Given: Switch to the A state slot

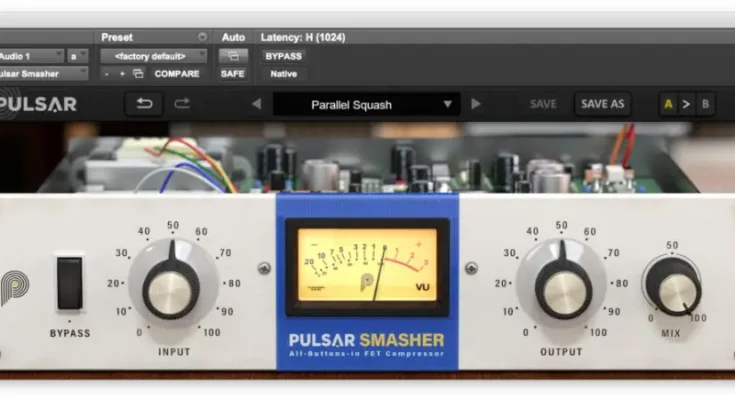Looking at the screenshot, I should [x=667, y=104].
